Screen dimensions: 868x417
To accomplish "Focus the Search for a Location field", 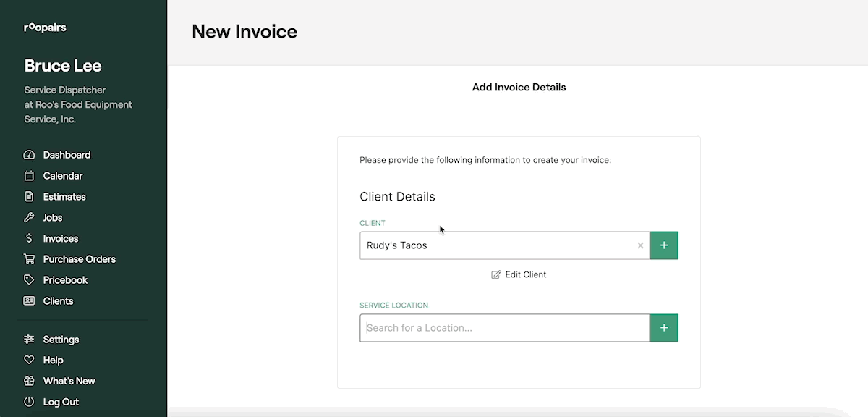I will (x=504, y=328).
